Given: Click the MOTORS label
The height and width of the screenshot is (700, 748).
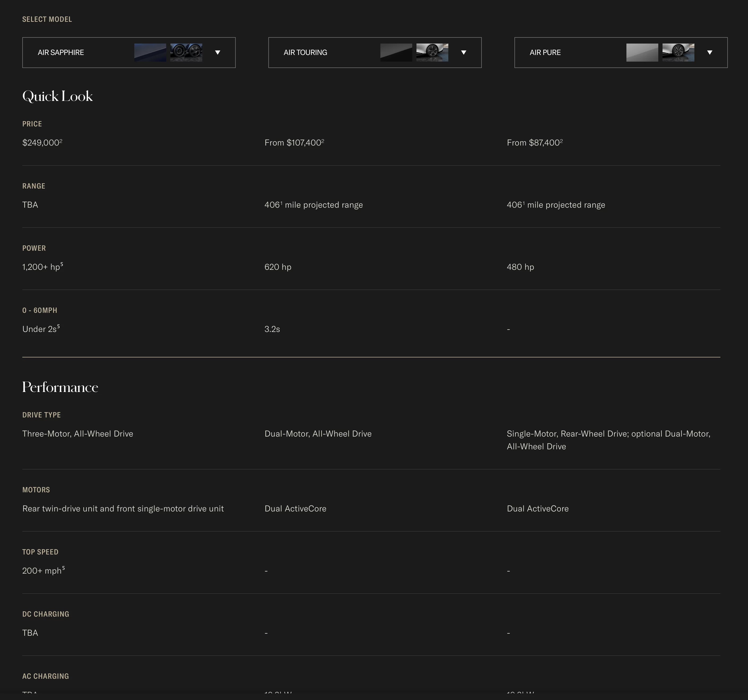Looking at the screenshot, I should click(x=36, y=490).
